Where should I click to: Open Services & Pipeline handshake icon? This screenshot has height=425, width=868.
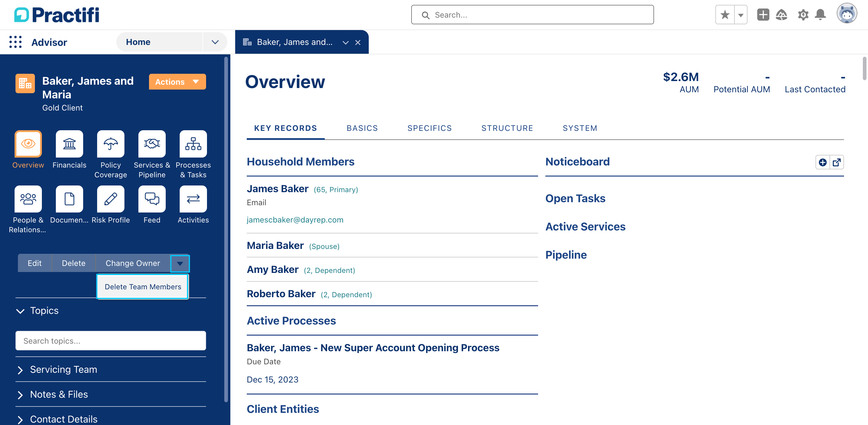pos(152,144)
